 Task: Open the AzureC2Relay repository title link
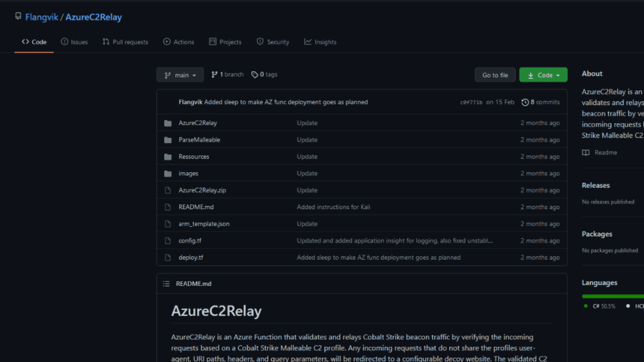coord(94,17)
